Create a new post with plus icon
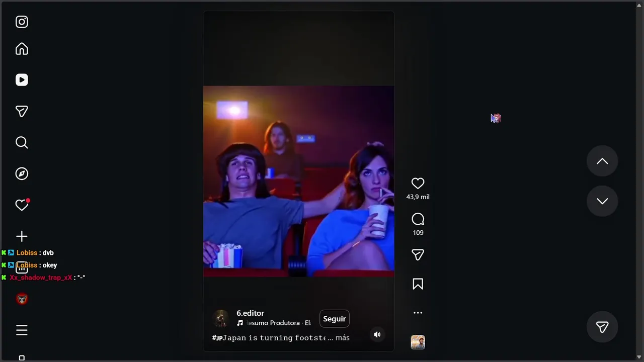This screenshot has width=644, height=362. pyautogui.click(x=22, y=236)
